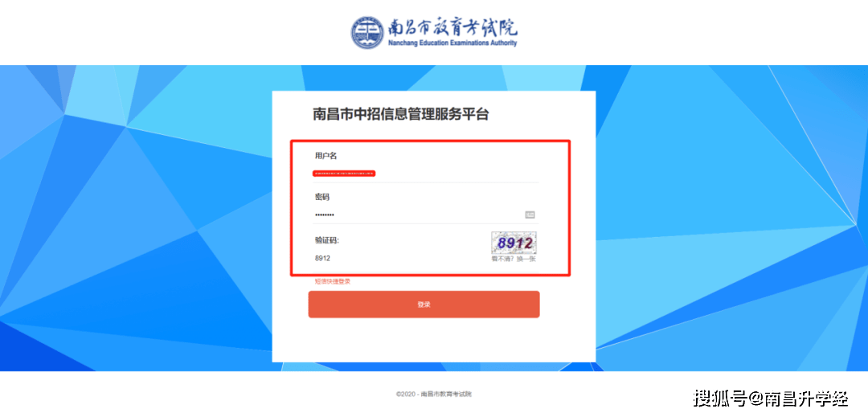Click the ©2020 南昌市教育考试院 footer text

[434, 395]
